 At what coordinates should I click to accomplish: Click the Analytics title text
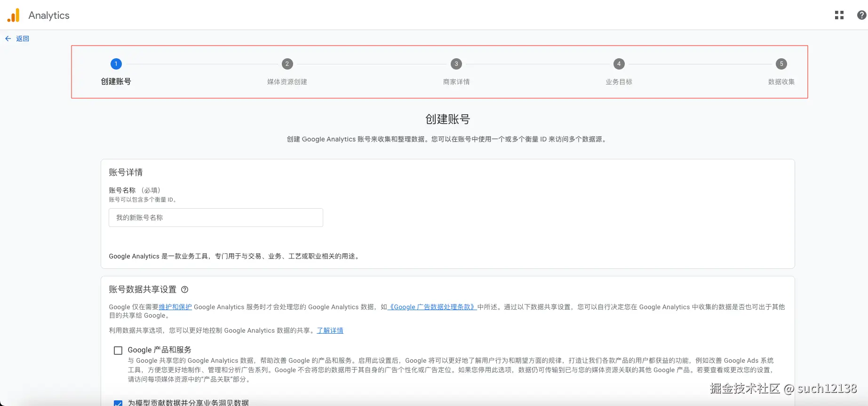pos(49,15)
